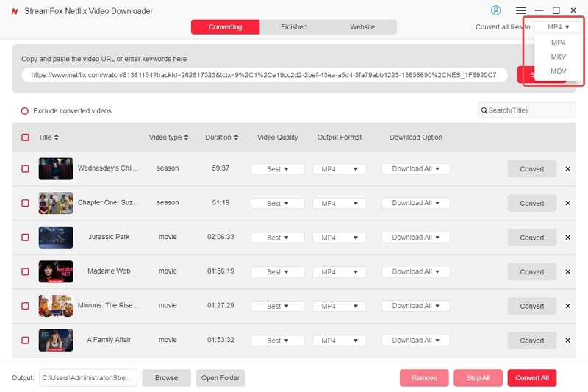Image resolution: width=588 pixels, height=392 pixels.
Task: Choose MP4 in format list
Action: [558, 43]
